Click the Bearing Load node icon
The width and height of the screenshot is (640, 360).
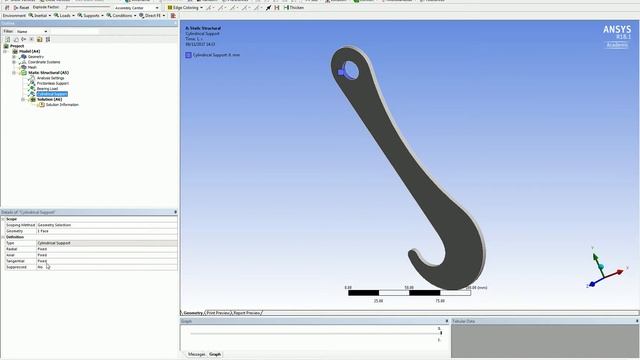click(x=31, y=89)
